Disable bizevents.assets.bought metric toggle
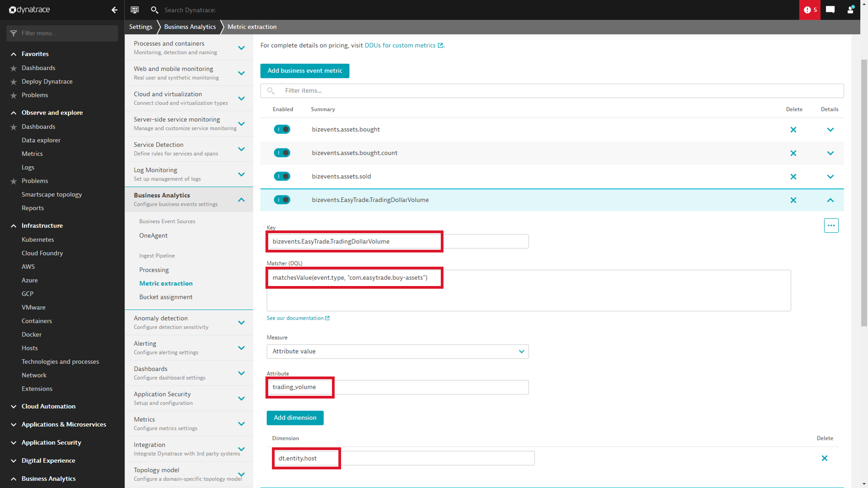Image resolution: width=868 pixels, height=488 pixels. pos(282,129)
